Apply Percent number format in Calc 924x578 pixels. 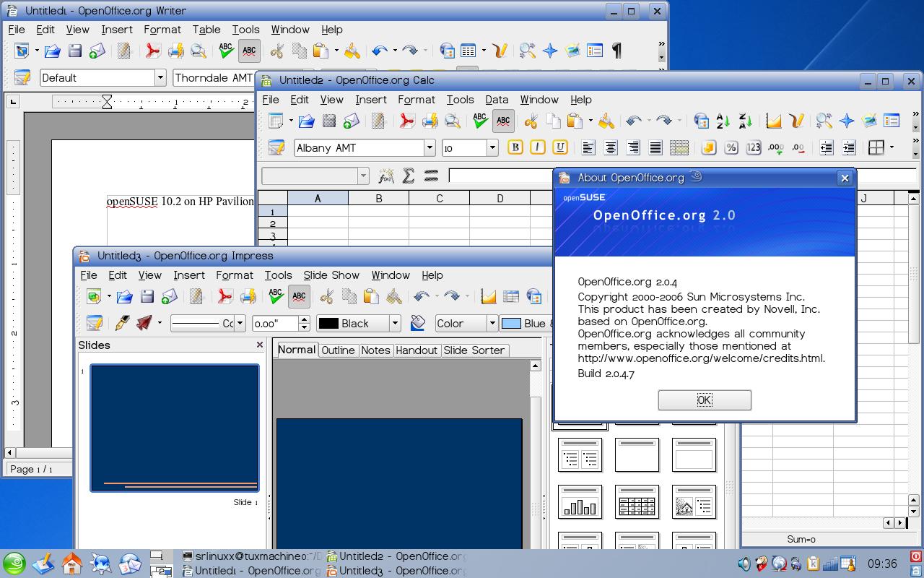coord(731,147)
